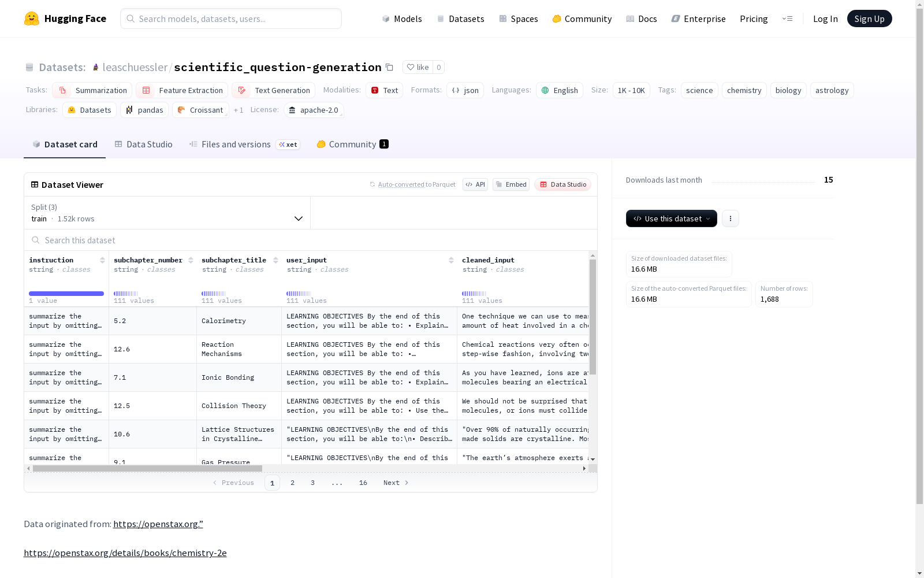This screenshot has height=578, width=924.
Task: Select the json format tag
Action: coord(465,90)
